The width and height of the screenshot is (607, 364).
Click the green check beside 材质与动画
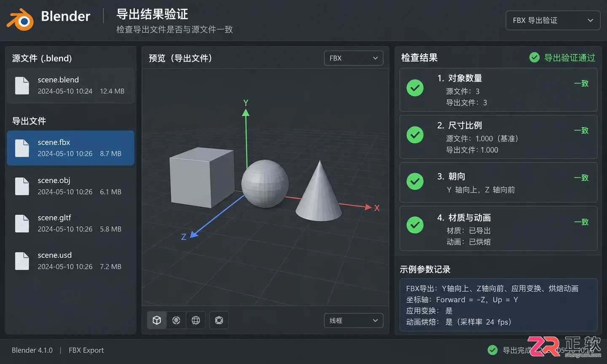pyautogui.click(x=415, y=225)
